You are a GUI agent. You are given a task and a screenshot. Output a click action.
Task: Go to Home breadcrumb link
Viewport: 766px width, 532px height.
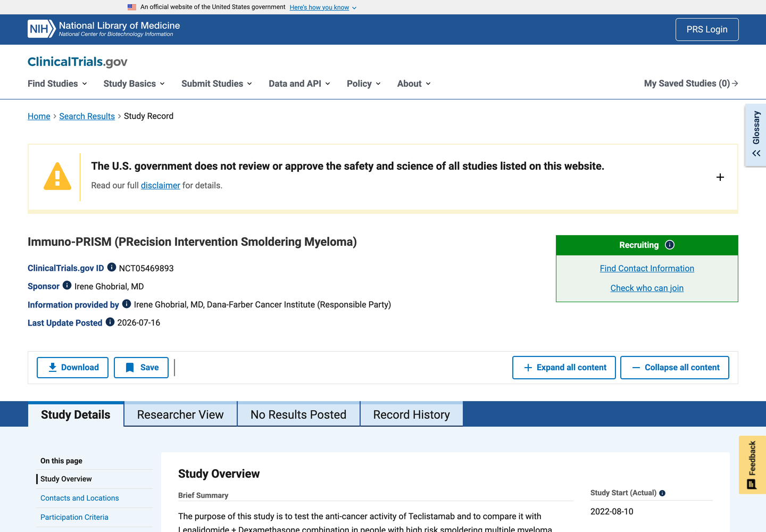click(x=39, y=116)
